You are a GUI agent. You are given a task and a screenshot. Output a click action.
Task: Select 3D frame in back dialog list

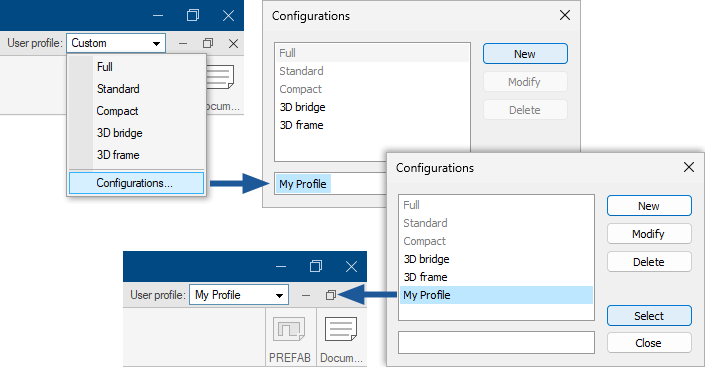[372, 125]
